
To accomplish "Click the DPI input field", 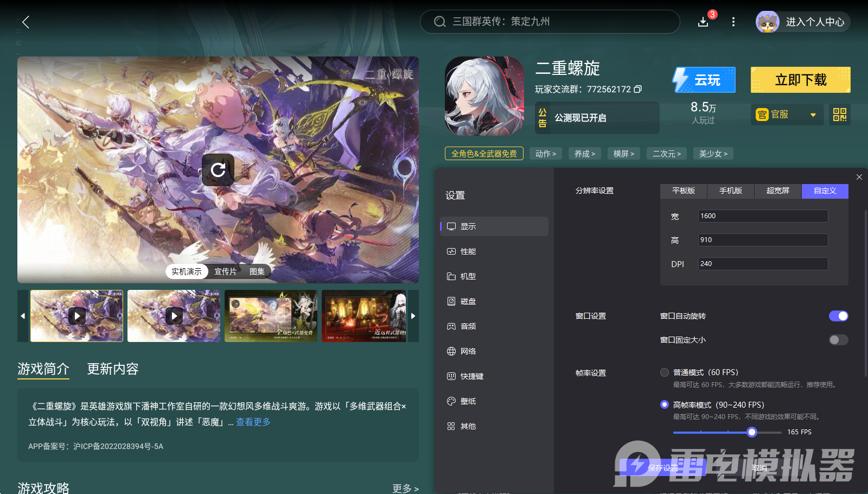I will coord(763,264).
